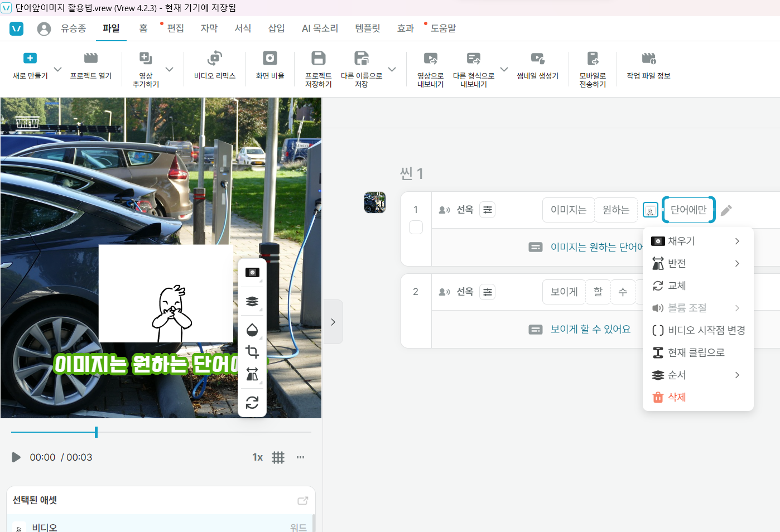Viewport: 780px width, 532px height.
Task: Click the replace icon in the preview toolbar
Action: click(x=252, y=402)
